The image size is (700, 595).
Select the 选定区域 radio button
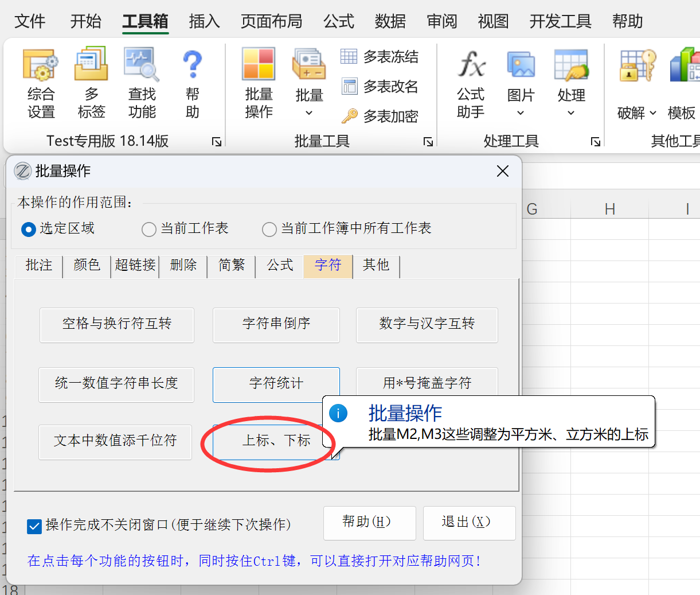(29, 230)
